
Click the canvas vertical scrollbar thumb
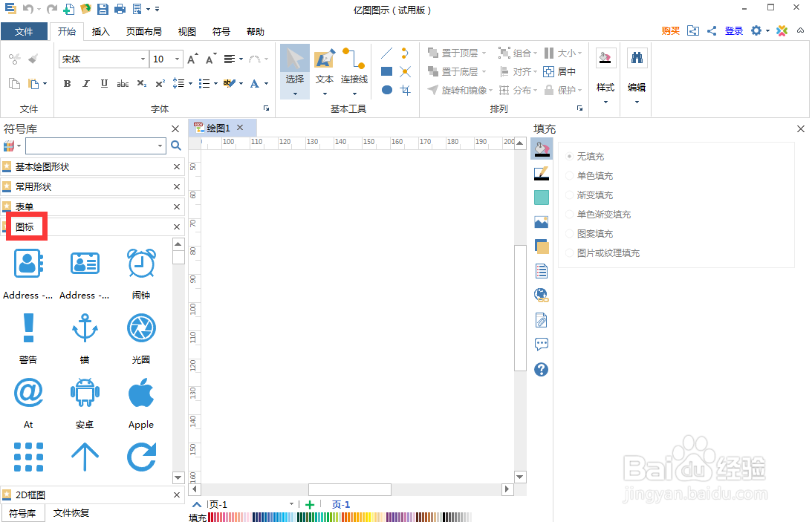point(520,308)
